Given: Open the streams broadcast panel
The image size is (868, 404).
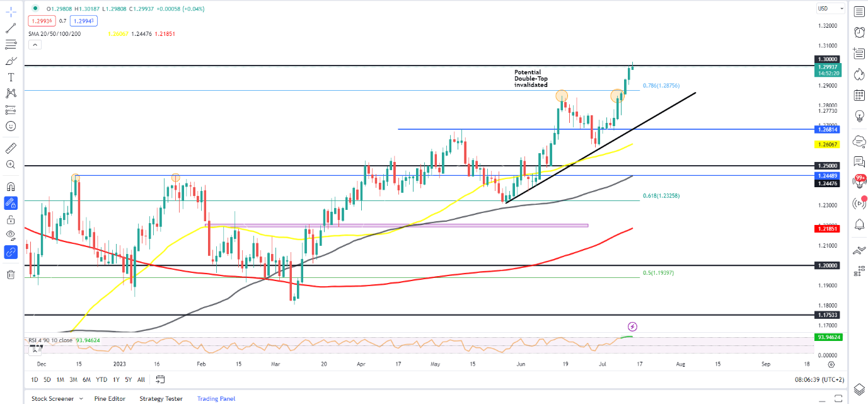Looking at the screenshot, I should [x=859, y=203].
